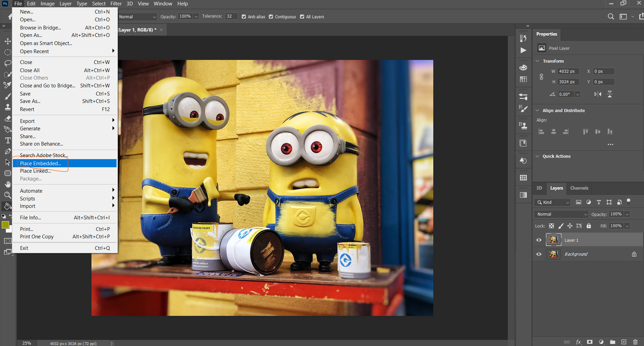Add a layer mask icon
This screenshot has width=644, height=346.
[x=590, y=342]
